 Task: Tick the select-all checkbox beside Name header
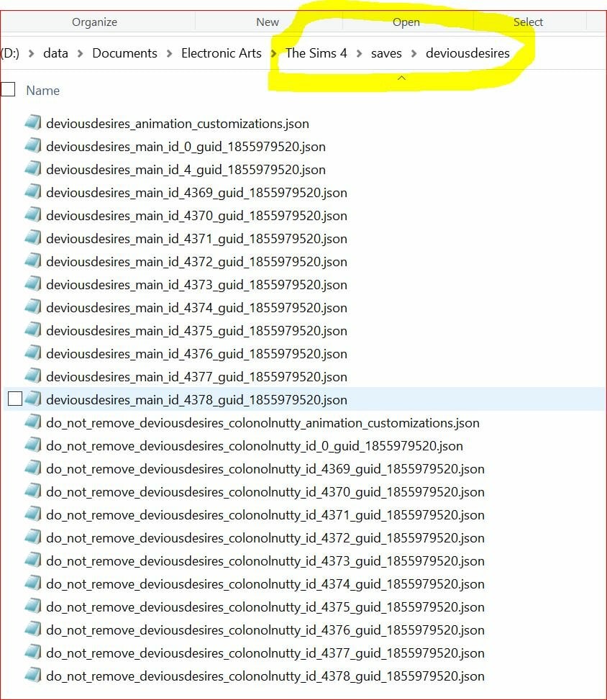point(8,89)
